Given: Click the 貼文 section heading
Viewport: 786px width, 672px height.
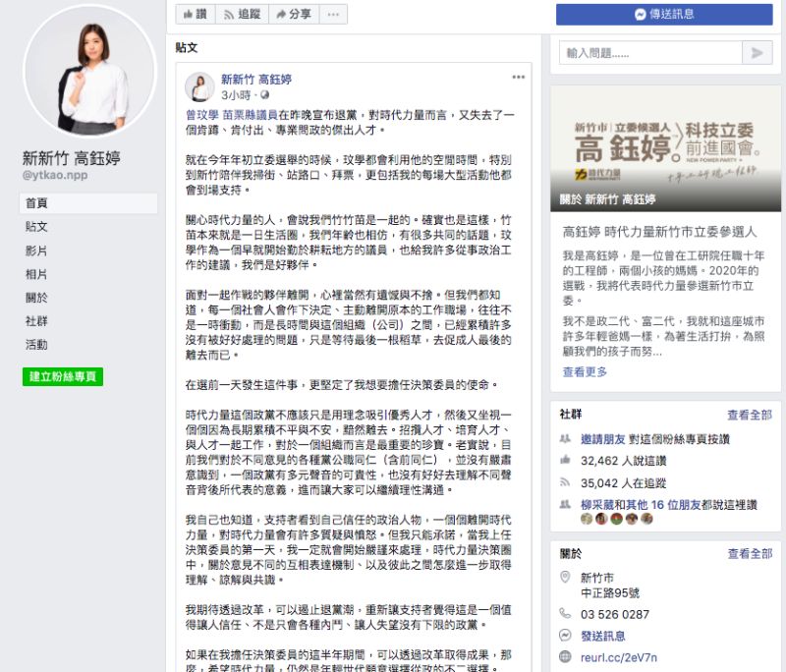Looking at the screenshot, I should tap(187, 48).
